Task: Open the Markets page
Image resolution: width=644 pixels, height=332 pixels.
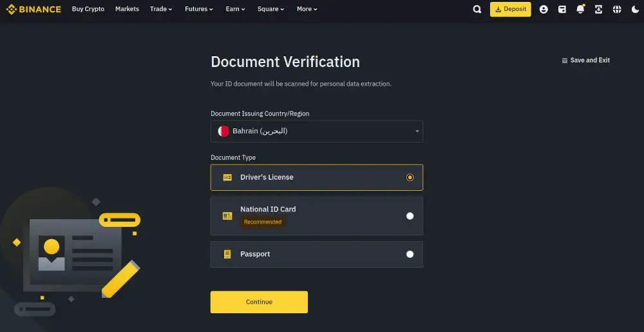Action: tap(127, 9)
